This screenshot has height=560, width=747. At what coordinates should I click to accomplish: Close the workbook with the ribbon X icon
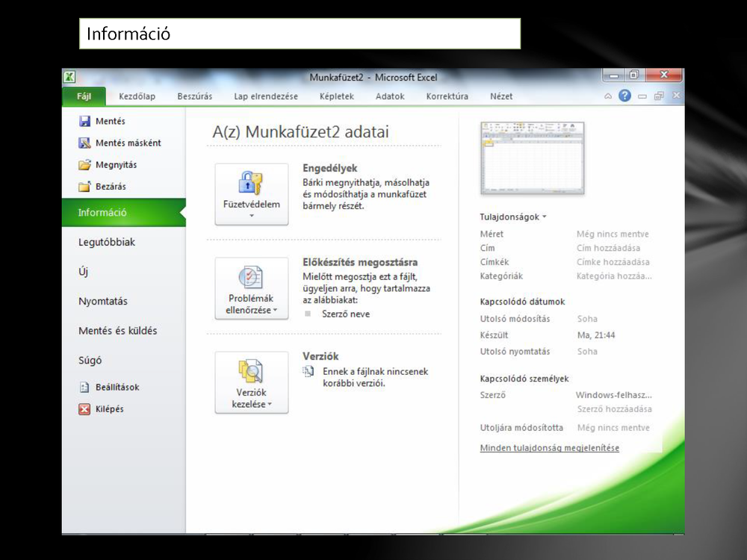[x=676, y=96]
